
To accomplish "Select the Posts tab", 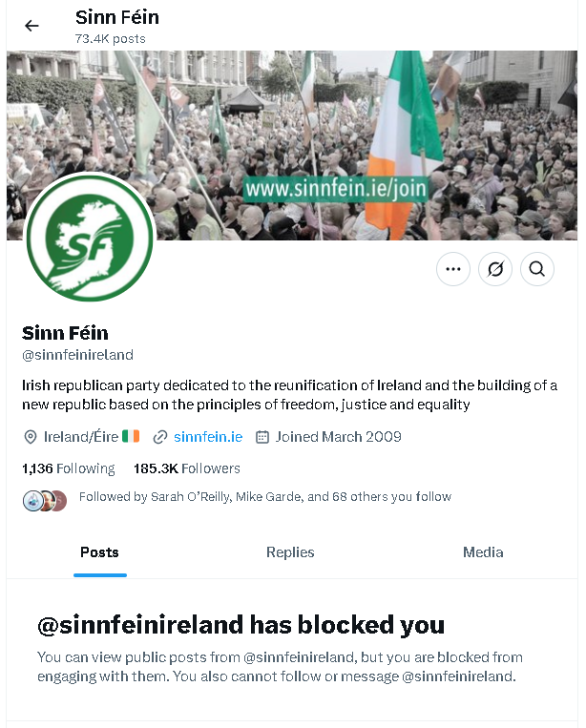I will click(99, 552).
